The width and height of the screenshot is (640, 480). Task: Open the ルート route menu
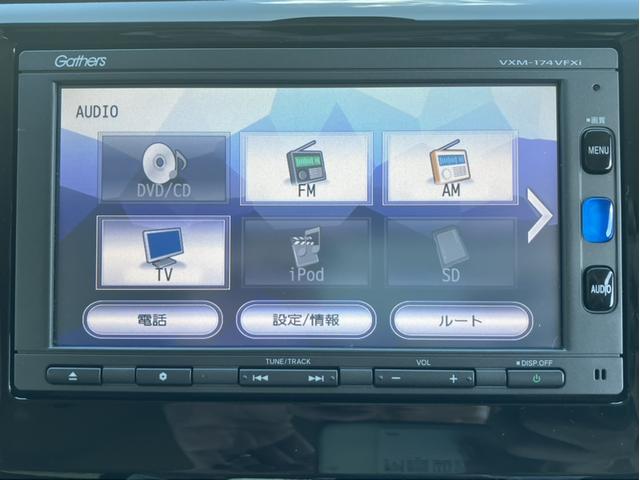coord(460,320)
